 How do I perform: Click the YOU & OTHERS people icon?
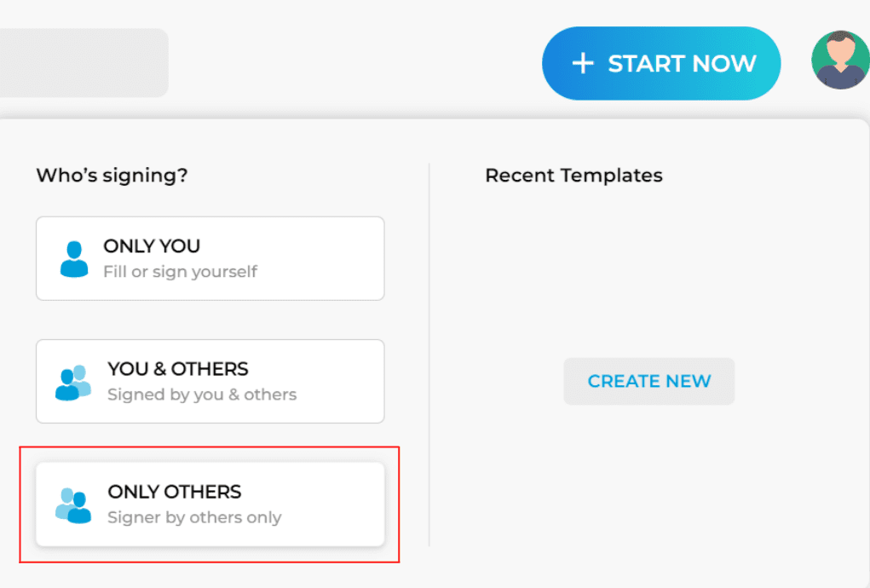click(72, 382)
